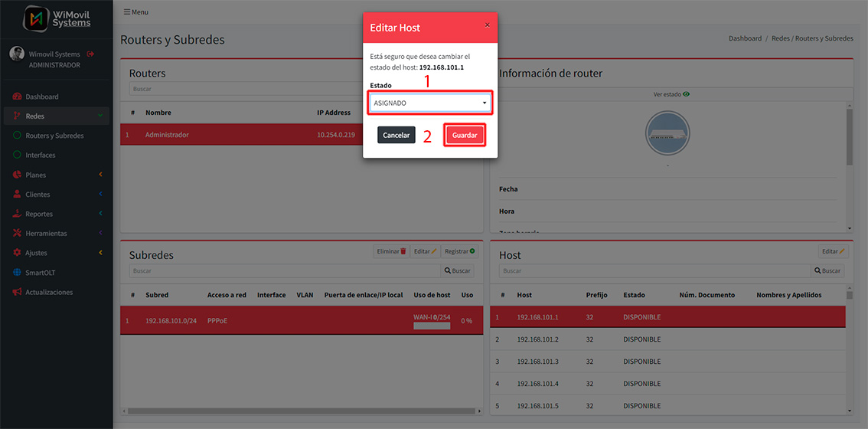868x429 pixels.
Task: Select host row 192.168.101.5
Action: click(668, 406)
